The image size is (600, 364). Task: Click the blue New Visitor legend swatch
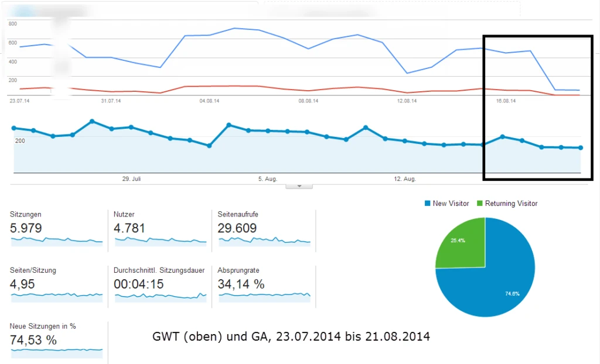point(427,204)
